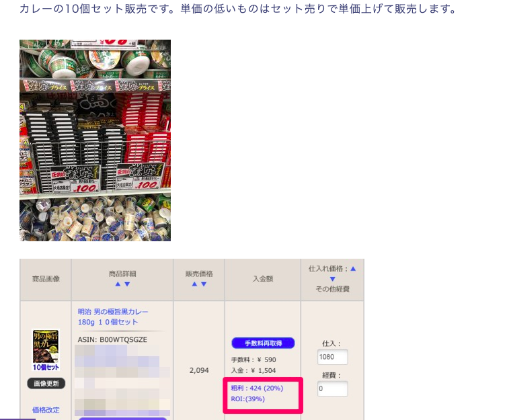Open the 価格改定 link
This screenshot has height=420, width=509.
pyautogui.click(x=46, y=409)
